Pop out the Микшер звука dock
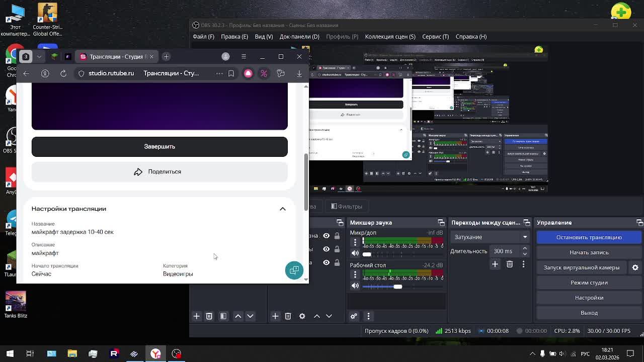 pyautogui.click(x=441, y=223)
